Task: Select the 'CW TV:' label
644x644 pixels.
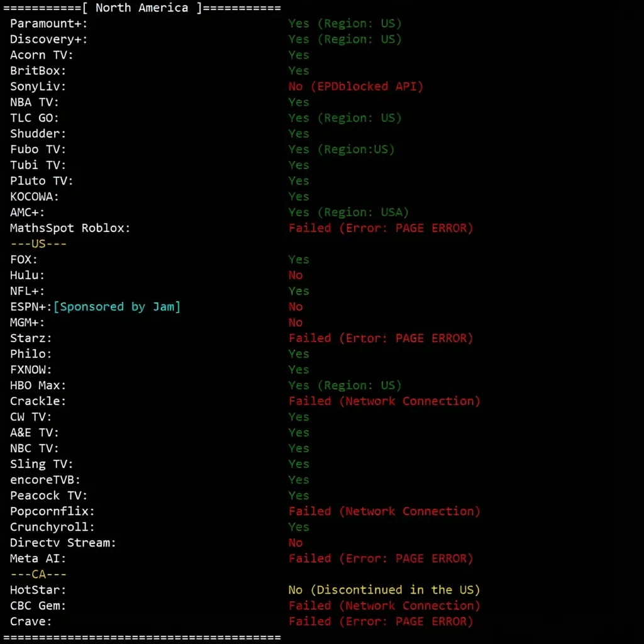Action: [x=31, y=417]
